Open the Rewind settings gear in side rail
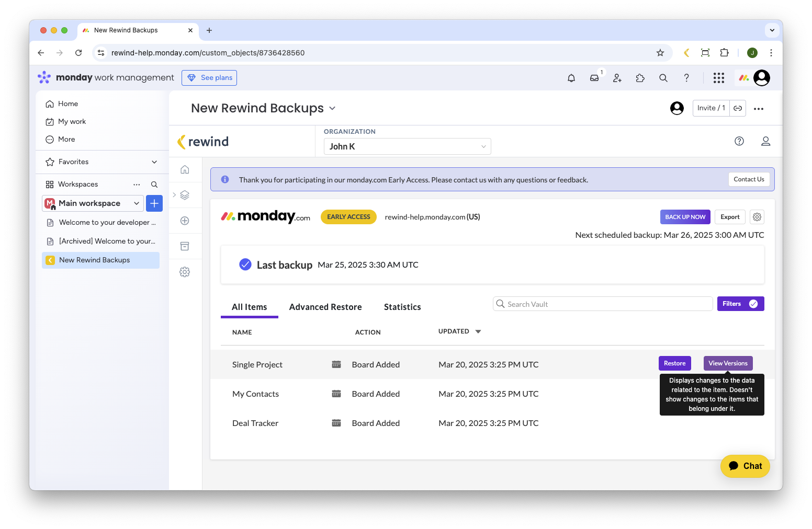This screenshot has width=812, height=529. tap(185, 272)
